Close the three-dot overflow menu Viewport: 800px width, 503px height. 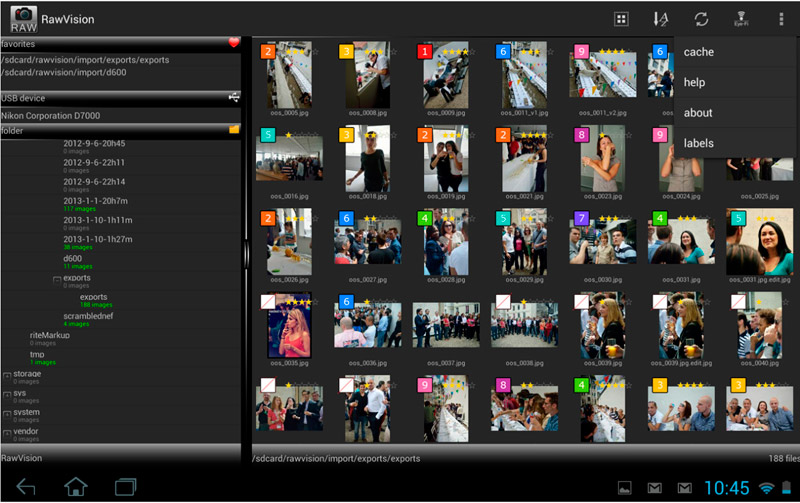[x=781, y=19]
